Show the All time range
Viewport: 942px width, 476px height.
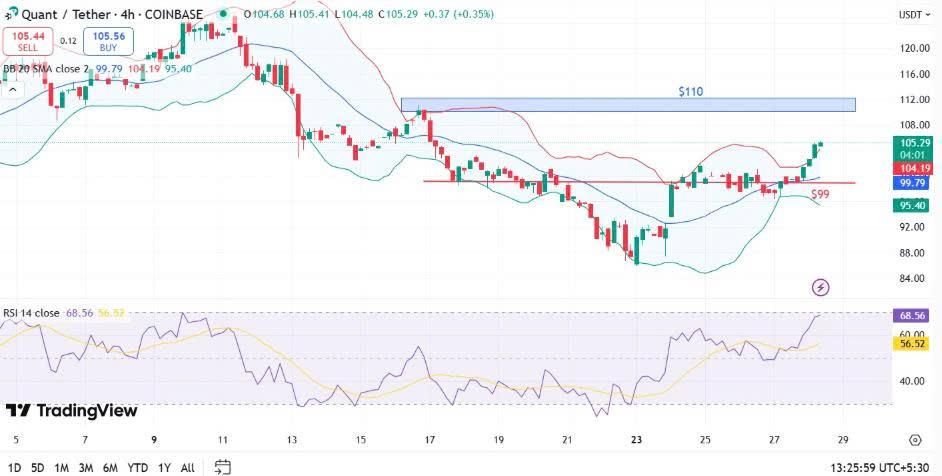point(187,467)
